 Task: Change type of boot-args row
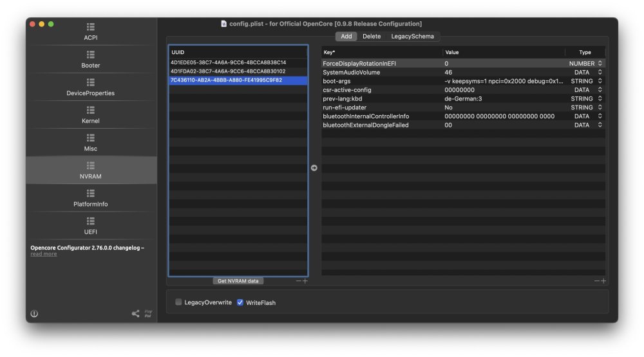pyautogui.click(x=600, y=81)
